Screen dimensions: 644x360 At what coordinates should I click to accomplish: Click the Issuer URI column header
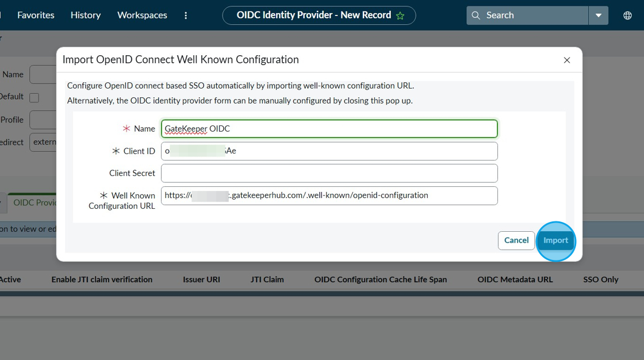pyautogui.click(x=201, y=279)
